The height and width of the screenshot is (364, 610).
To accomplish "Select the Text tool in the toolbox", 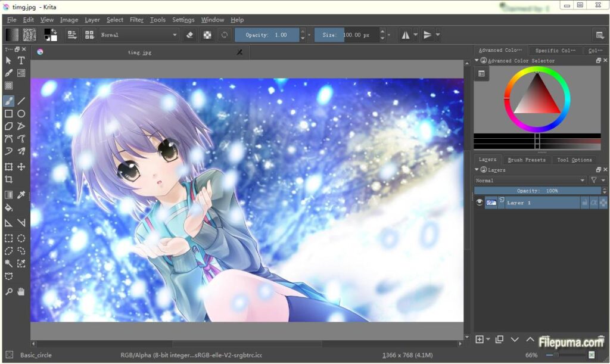I will [21, 60].
